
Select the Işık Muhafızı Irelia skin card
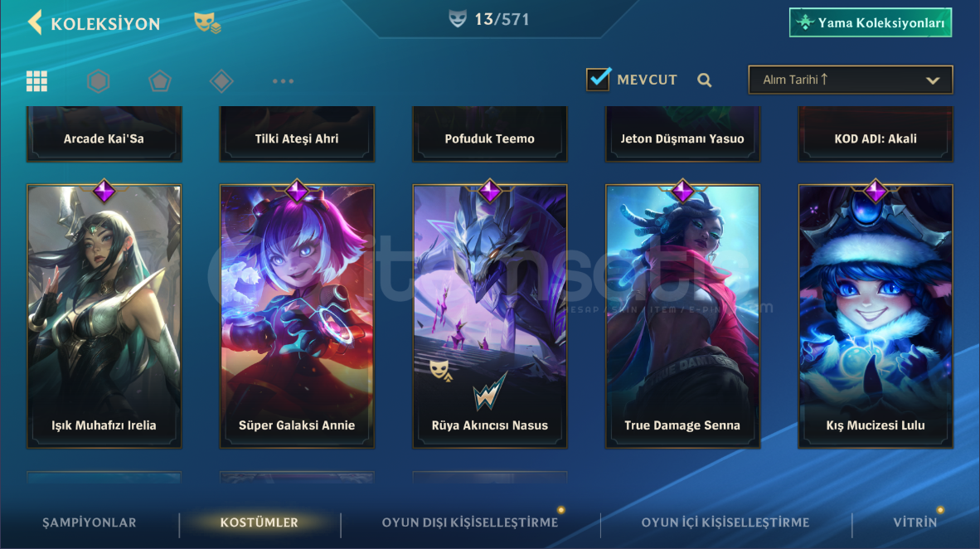pyautogui.click(x=104, y=316)
